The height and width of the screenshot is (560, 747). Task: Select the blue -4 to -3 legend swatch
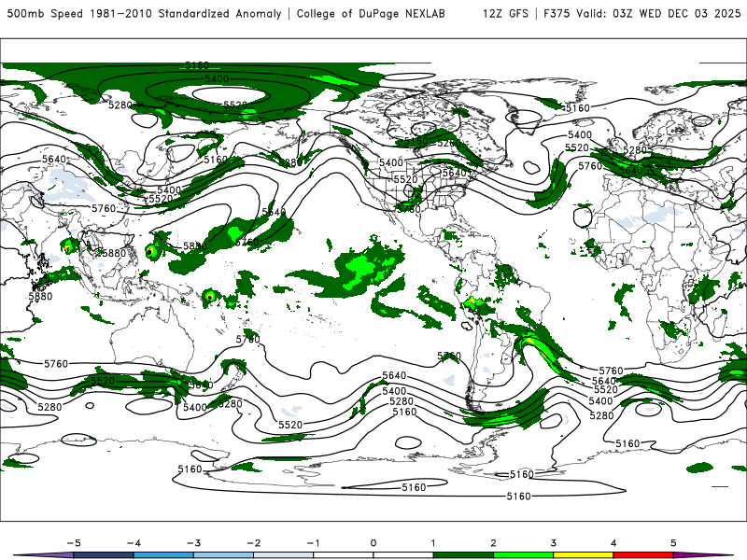163,555
